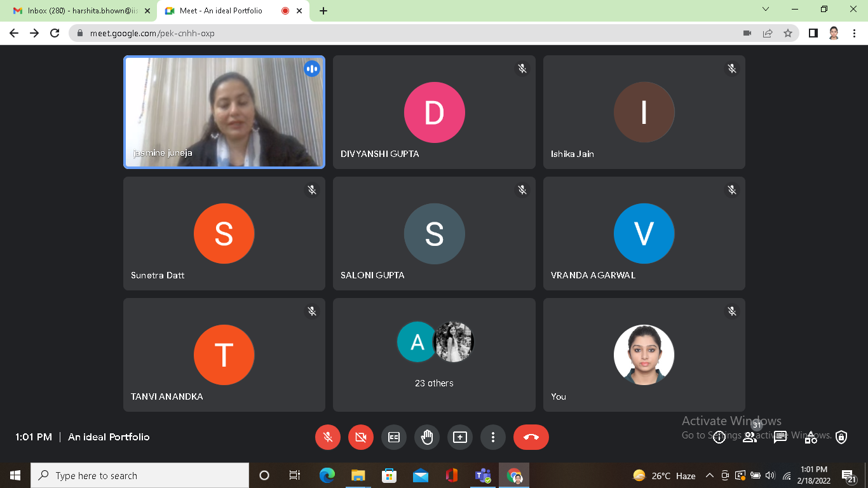The height and width of the screenshot is (488, 868).
Task: Leave the call with red hang-up button
Action: point(531,437)
